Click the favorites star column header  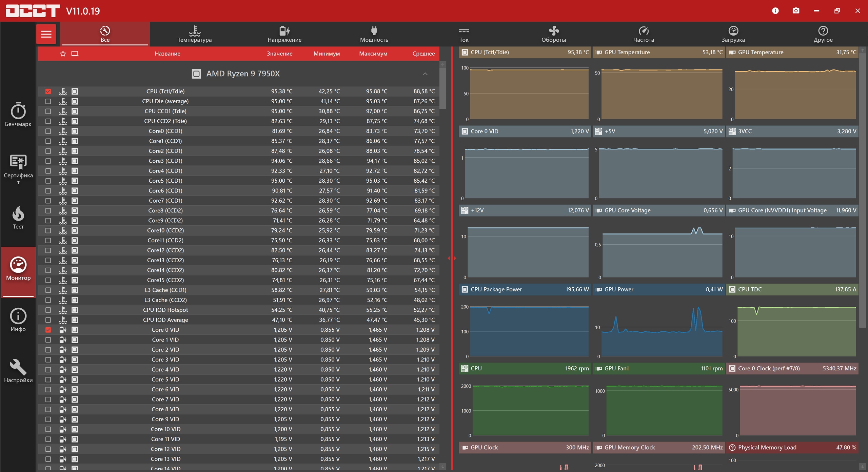click(63, 54)
